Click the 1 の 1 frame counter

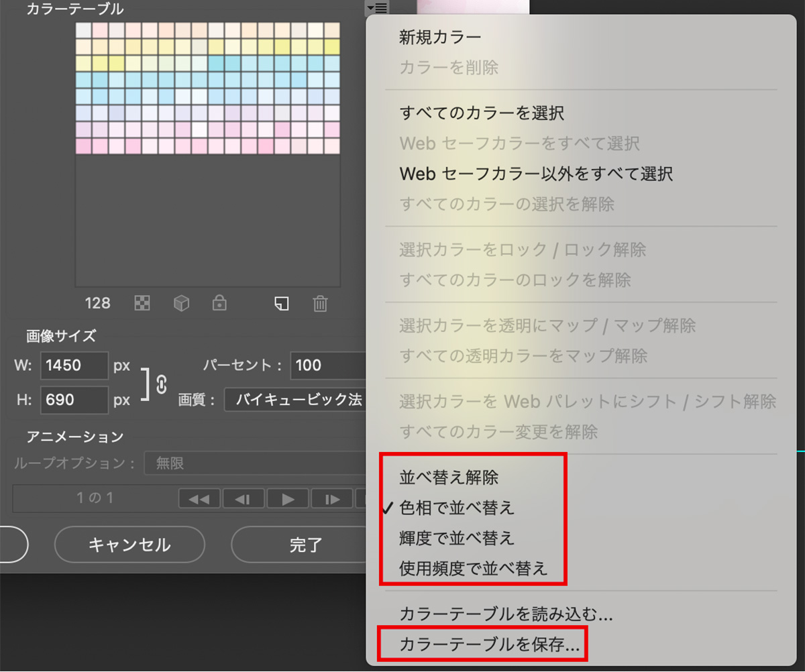click(x=95, y=499)
